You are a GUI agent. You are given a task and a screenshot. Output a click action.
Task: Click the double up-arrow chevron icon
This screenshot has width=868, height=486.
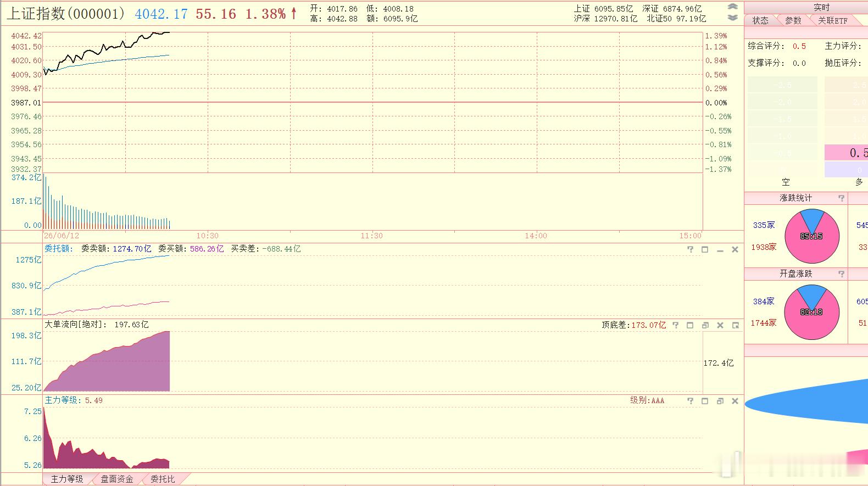click(732, 7)
